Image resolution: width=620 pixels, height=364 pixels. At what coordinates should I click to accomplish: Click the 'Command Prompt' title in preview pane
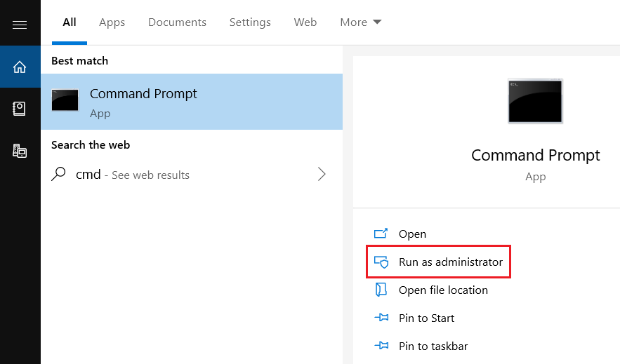coord(535,155)
